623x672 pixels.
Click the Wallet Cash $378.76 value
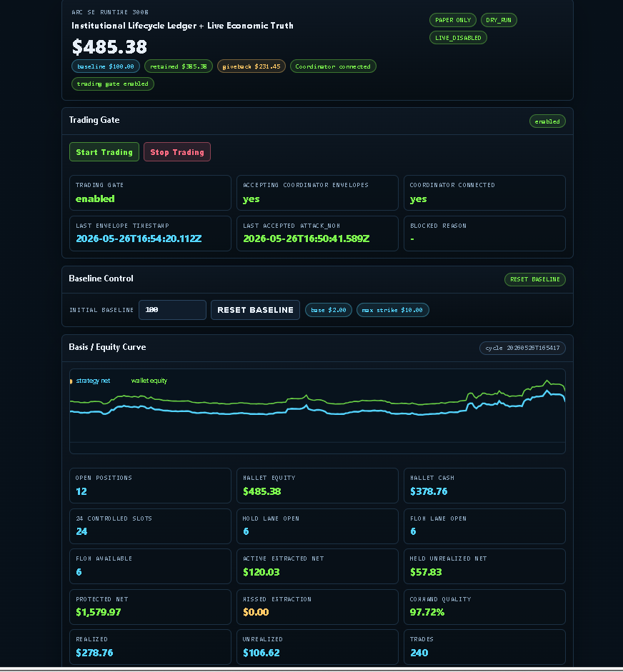point(429,491)
